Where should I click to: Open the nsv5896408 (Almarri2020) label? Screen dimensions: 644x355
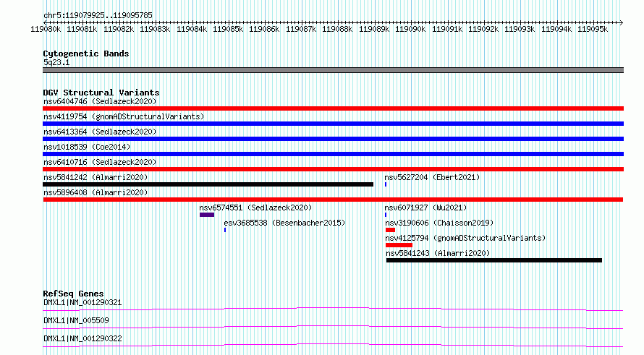(96, 192)
